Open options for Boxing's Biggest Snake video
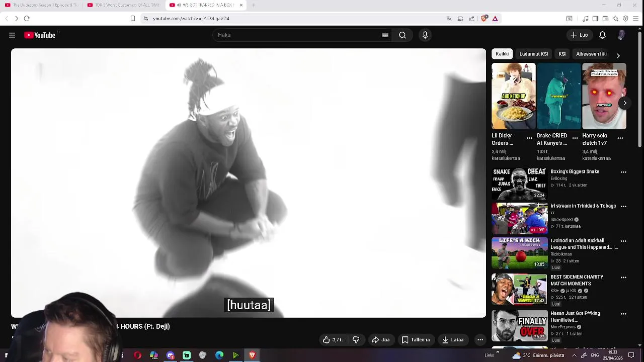644x362 pixels. (623, 172)
